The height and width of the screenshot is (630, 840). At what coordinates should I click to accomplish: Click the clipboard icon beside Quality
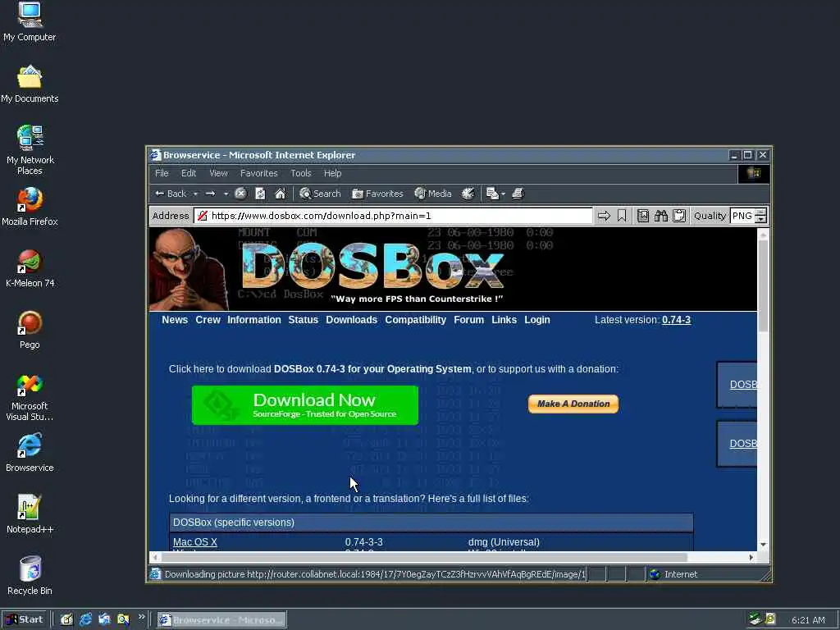[x=679, y=216]
